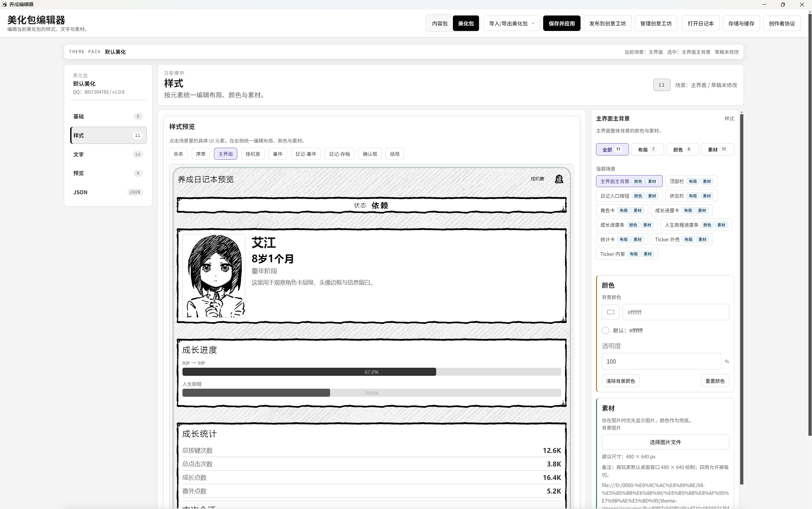
Task: Click the character name 艾江
Action: pyautogui.click(x=263, y=243)
